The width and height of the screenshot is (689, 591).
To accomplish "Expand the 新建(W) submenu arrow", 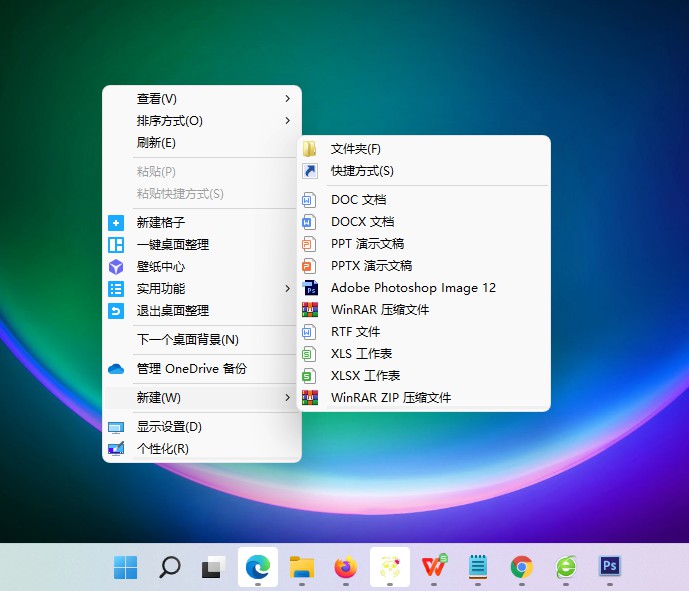I will [x=287, y=398].
